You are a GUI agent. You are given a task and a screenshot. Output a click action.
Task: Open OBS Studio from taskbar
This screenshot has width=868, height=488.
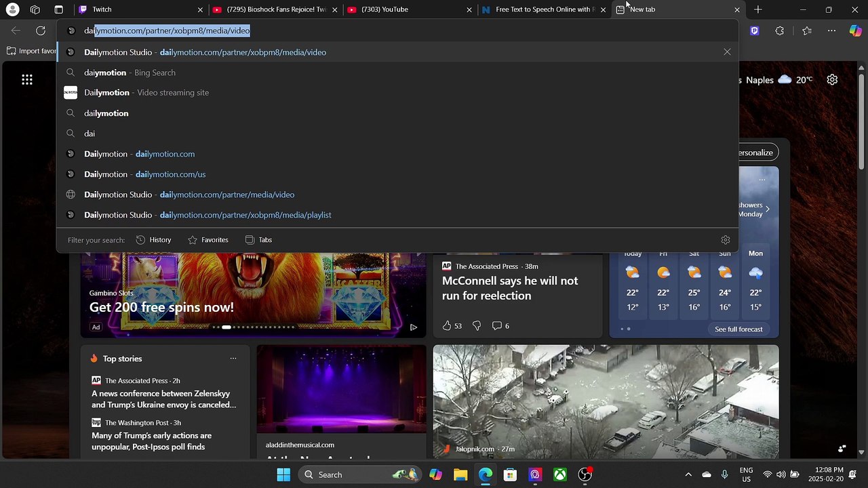pos(585,474)
